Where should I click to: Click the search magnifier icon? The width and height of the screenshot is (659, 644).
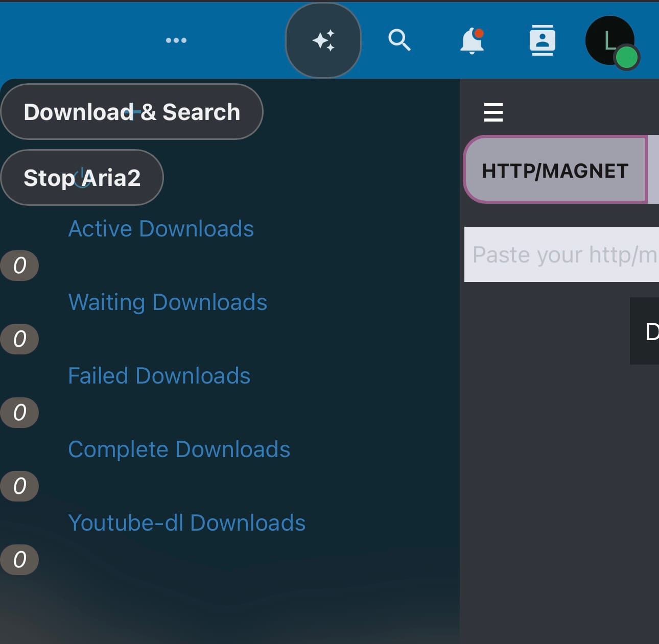pos(399,40)
